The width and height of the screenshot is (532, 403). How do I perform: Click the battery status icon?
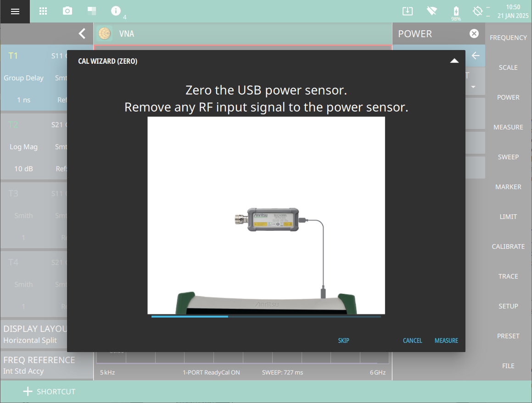click(456, 11)
